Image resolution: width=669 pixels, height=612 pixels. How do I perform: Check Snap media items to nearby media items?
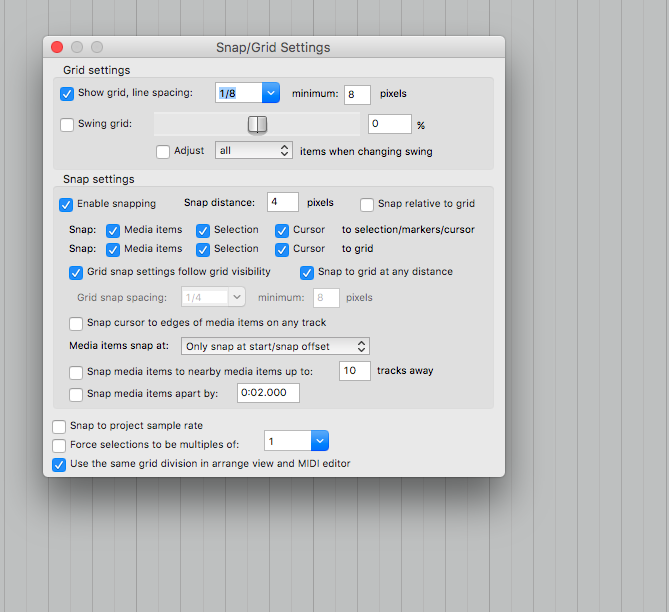[x=76, y=373]
